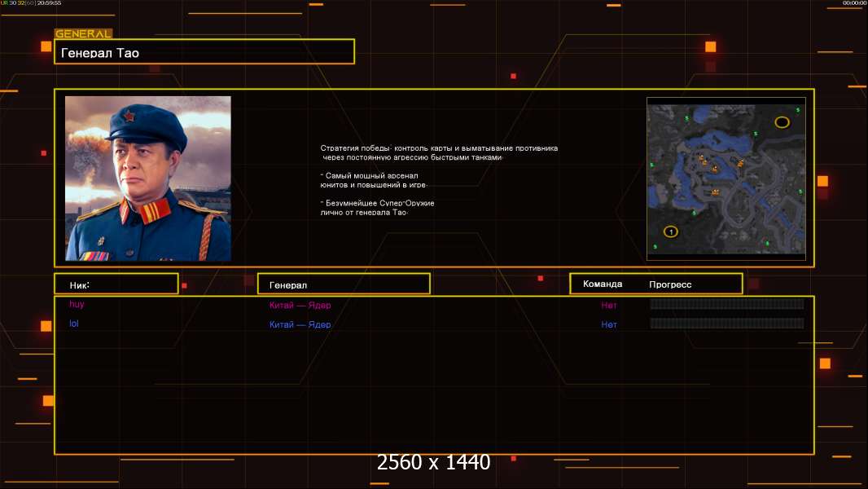Click the green supply icon at minimap top-right corner

[798, 110]
